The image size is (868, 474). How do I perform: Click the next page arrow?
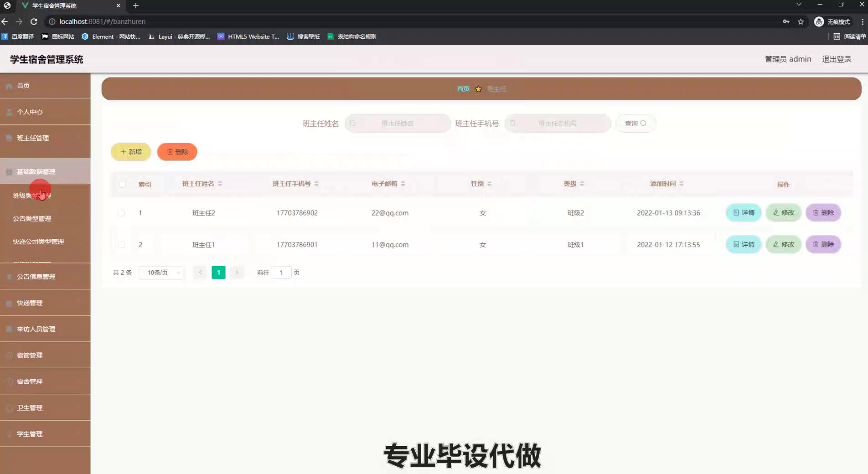pyautogui.click(x=237, y=273)
